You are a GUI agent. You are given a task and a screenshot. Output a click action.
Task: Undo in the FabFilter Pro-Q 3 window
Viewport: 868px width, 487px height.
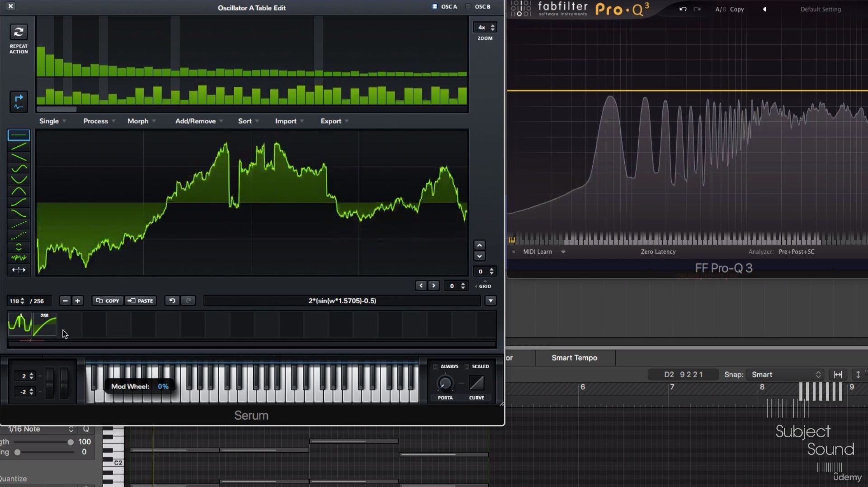(x=683, y=9)
